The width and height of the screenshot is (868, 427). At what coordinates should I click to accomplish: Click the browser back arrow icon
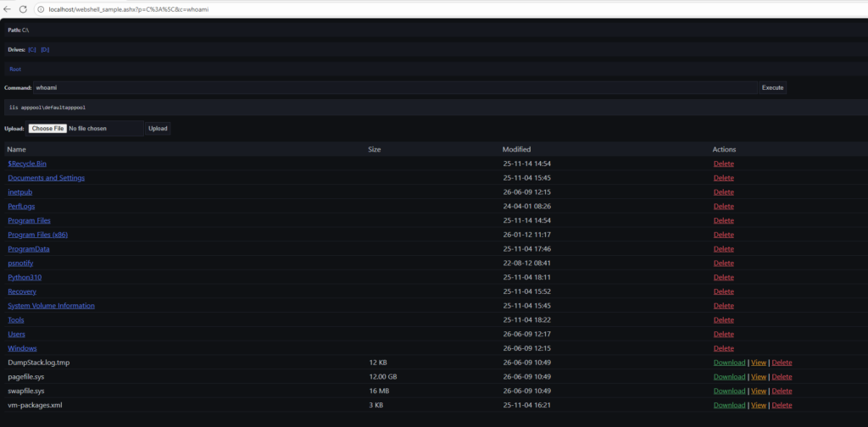7,9
